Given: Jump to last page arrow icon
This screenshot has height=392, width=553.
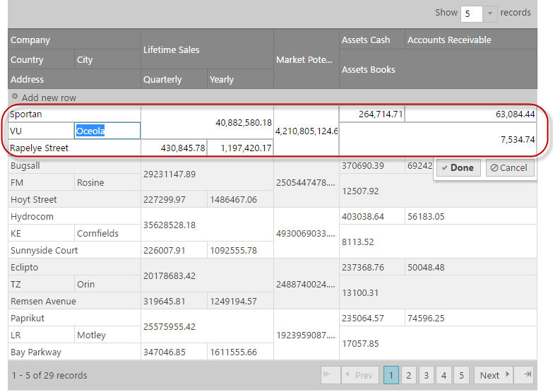Looking at the screenshot, I should [x=526, y=375].
